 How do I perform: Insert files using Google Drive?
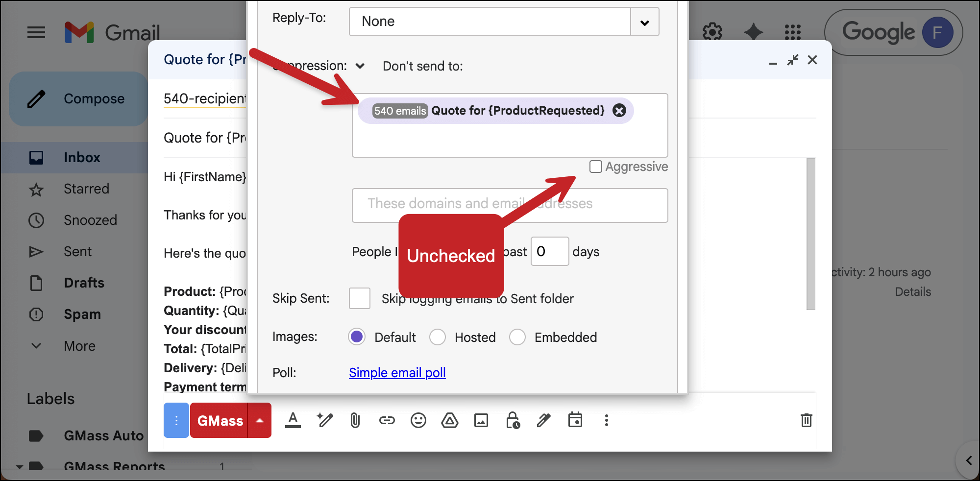[x=450, y=420]
